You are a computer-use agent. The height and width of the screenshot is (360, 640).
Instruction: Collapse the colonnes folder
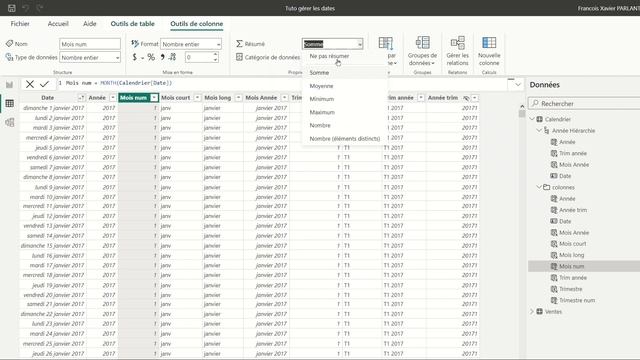(x=539, y=187)
